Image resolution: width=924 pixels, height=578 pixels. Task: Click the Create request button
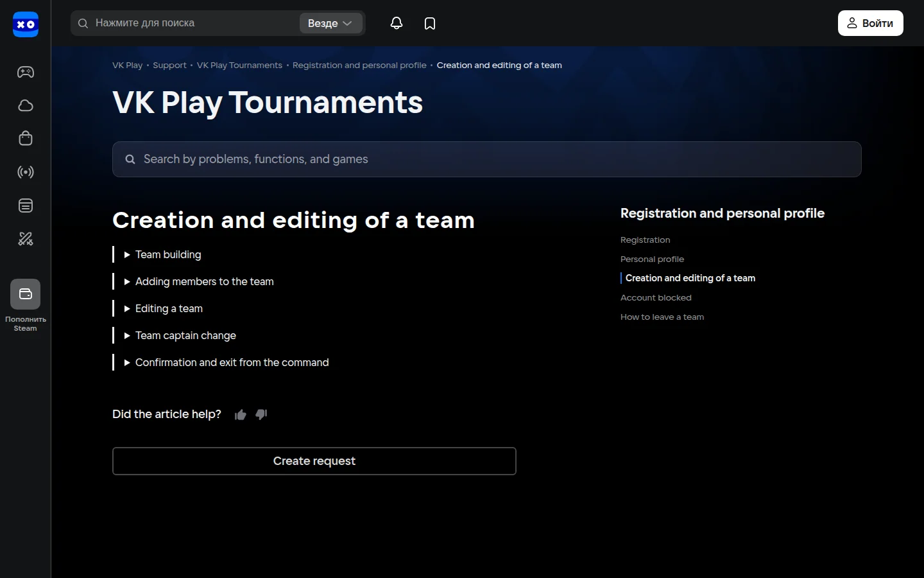point(314,461)
